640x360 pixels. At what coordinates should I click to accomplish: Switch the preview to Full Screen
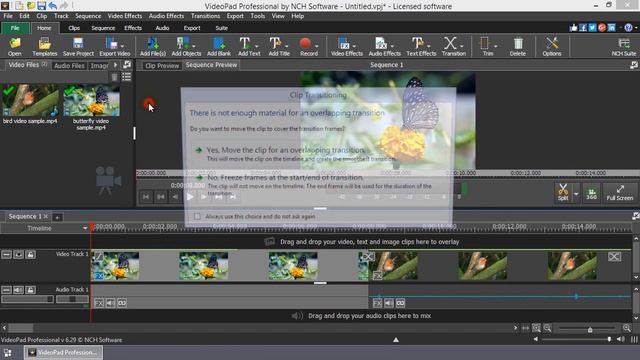[620, 193]
